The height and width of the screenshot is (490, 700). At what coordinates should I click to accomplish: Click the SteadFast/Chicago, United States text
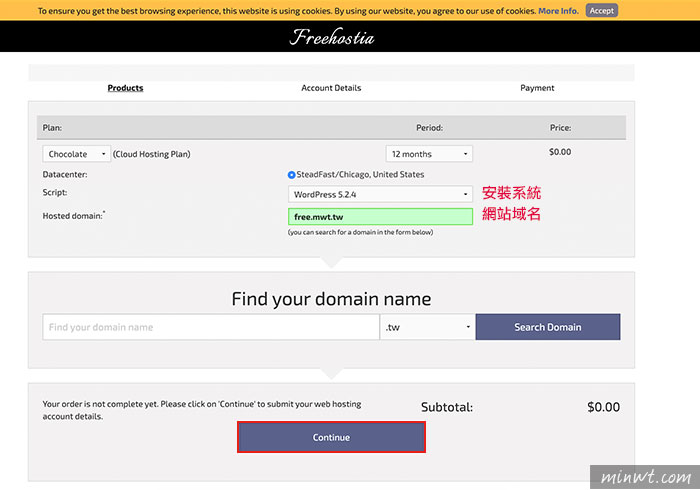click(x=360, y=174)
